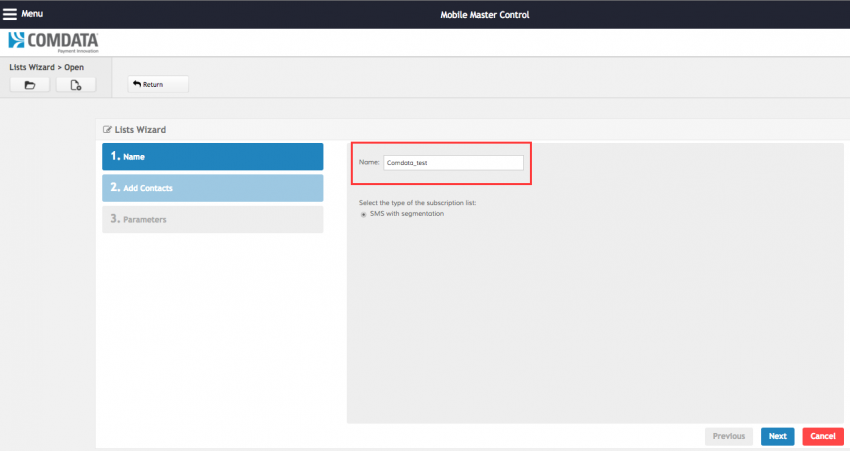Image resolution: width=850 pixels, height=451 pixels.
Task: Click the Menu label in the top bar
Action: coord(32,14)
